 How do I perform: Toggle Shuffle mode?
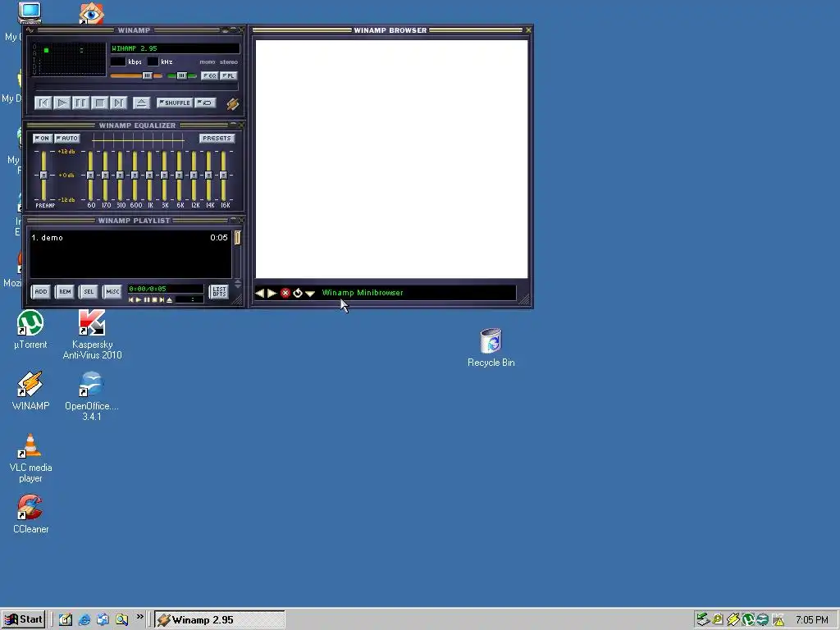(175, 103)
